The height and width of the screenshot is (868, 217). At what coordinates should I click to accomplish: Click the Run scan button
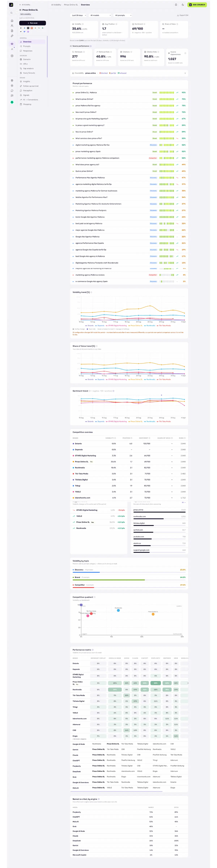click(x=33, y=23)
